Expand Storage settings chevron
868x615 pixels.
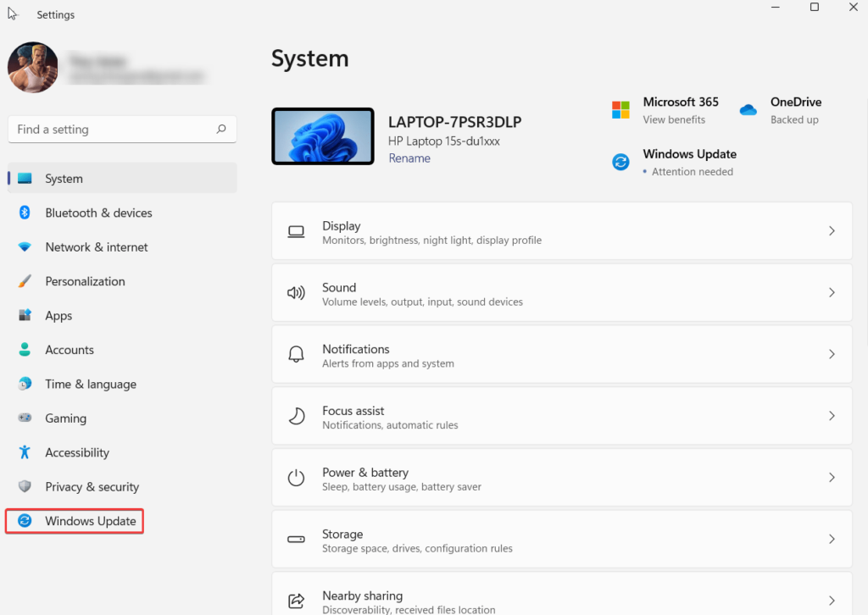(832, 539)
